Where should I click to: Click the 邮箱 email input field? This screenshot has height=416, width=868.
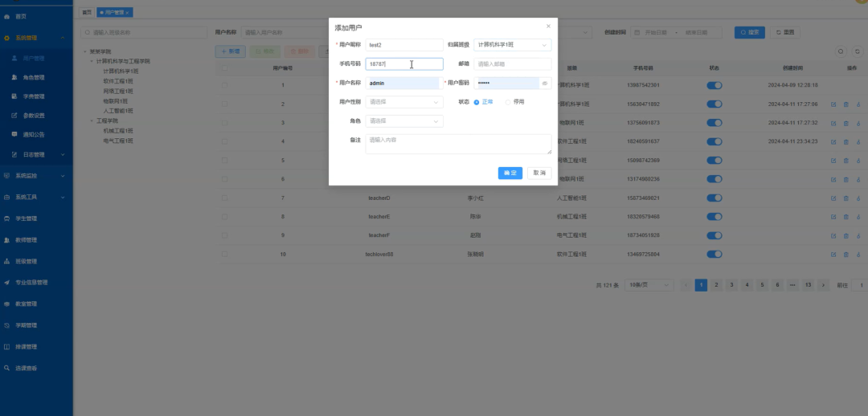coord(513,64)
